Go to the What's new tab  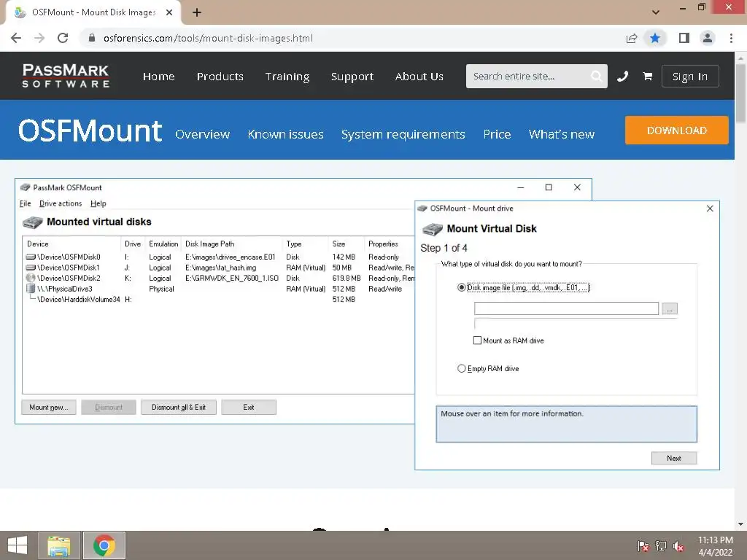click(x=562, y=134)
